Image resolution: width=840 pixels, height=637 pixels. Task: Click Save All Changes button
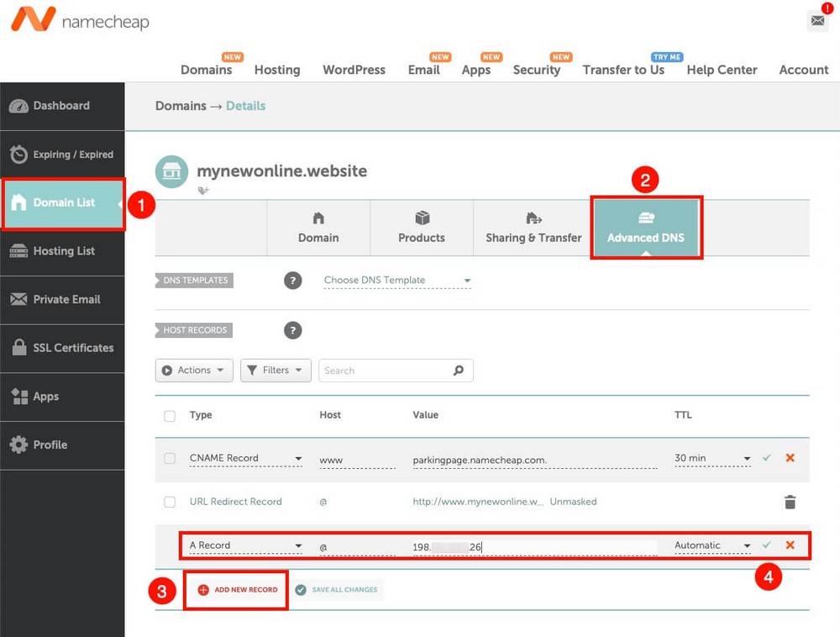coord(337,590)
